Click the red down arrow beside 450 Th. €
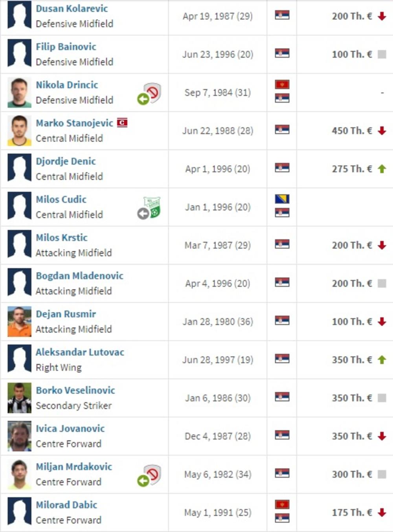The height and width of the screenshot is (532, 393). pyautogui.click(x=382, y=131)
